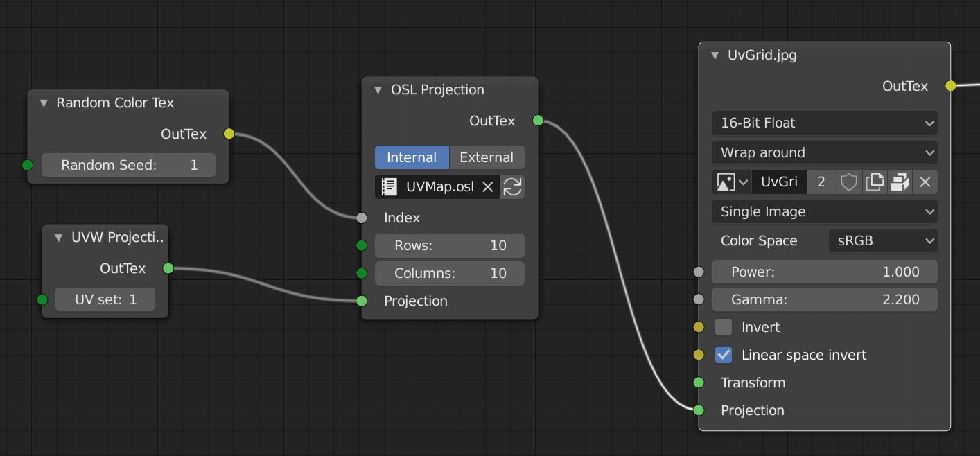Switch script mode to External
Viewport: 980px width, 456px height.
(x=487, y=157)
